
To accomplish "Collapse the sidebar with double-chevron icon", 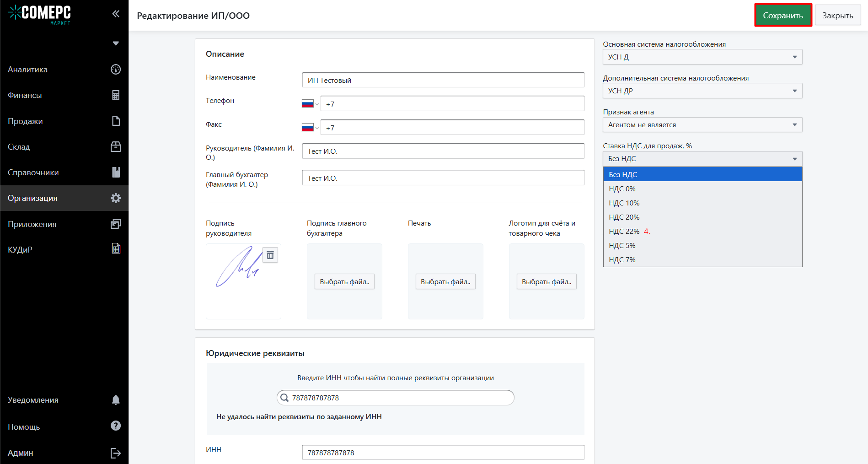I will tap(116, 14).
